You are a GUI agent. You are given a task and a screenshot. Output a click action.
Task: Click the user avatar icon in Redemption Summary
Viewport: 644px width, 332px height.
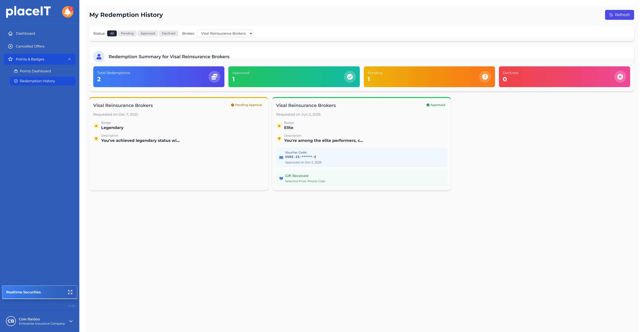click(99, 57)
